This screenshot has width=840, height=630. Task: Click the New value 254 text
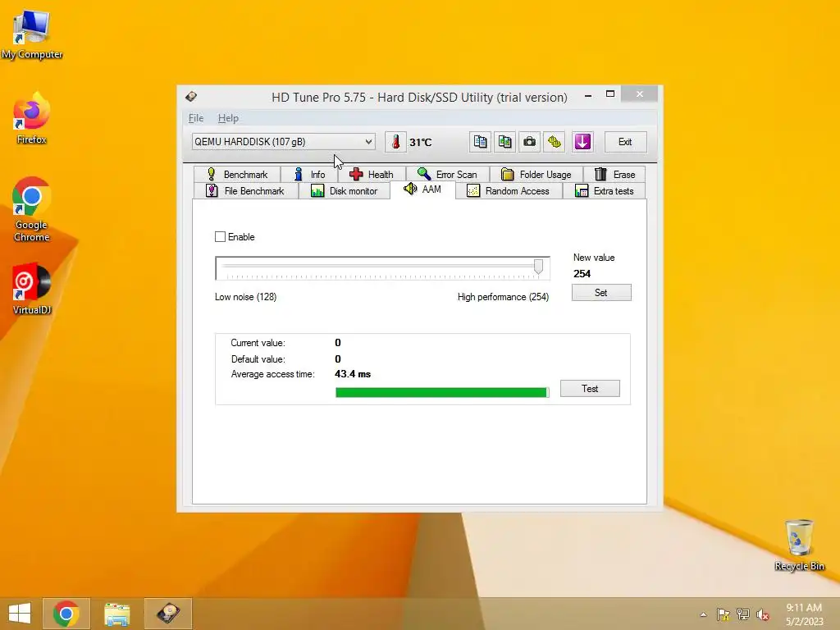coord(582,274)
